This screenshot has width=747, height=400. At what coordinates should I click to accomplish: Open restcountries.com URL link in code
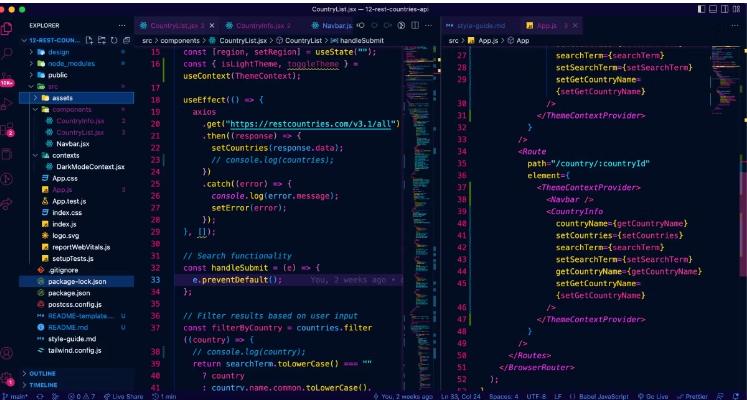[x=311, y=124]
